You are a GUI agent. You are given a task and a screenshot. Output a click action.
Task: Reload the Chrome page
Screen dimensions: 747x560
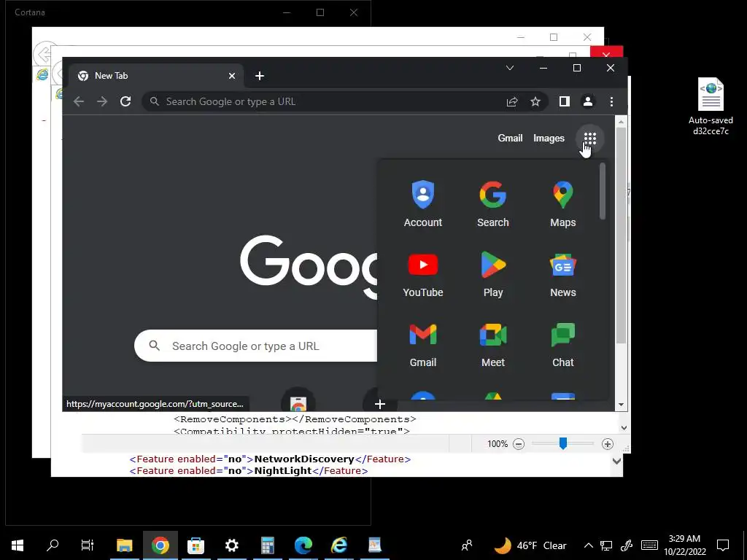[125, 101]
